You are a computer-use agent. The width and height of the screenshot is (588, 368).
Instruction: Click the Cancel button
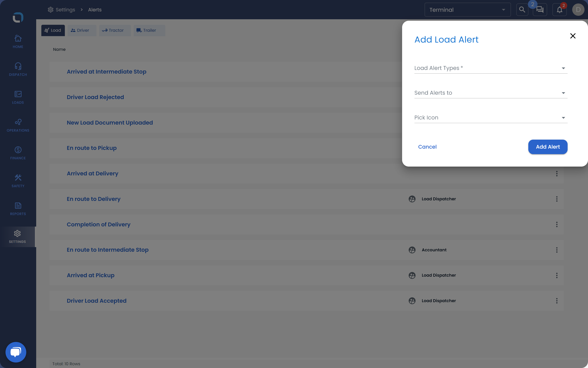427,147
